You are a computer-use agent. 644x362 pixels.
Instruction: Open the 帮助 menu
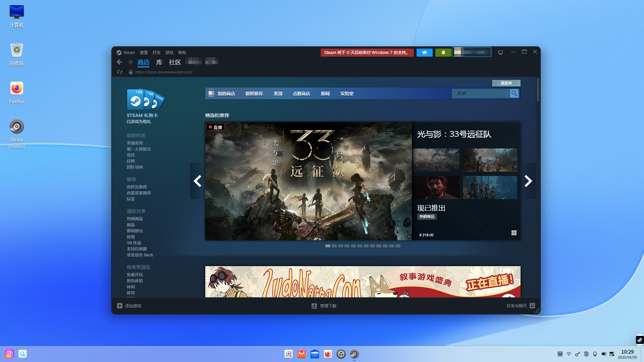182,53
